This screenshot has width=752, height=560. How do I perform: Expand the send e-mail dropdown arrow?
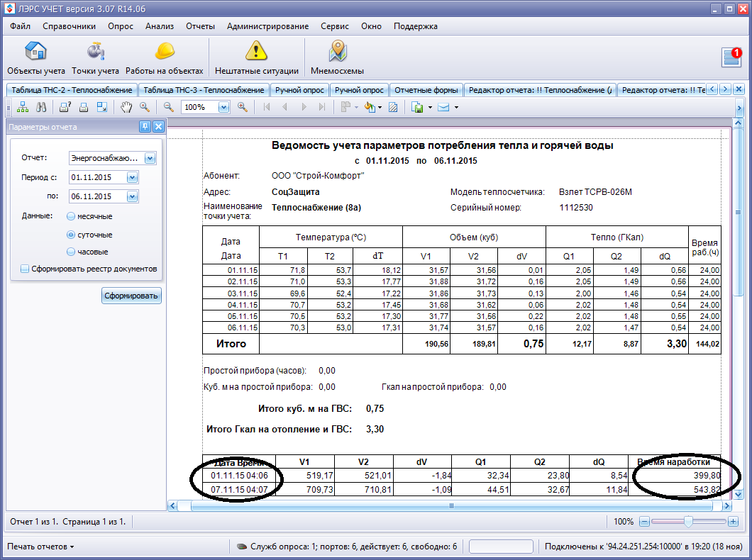click(x=456, y=107)
